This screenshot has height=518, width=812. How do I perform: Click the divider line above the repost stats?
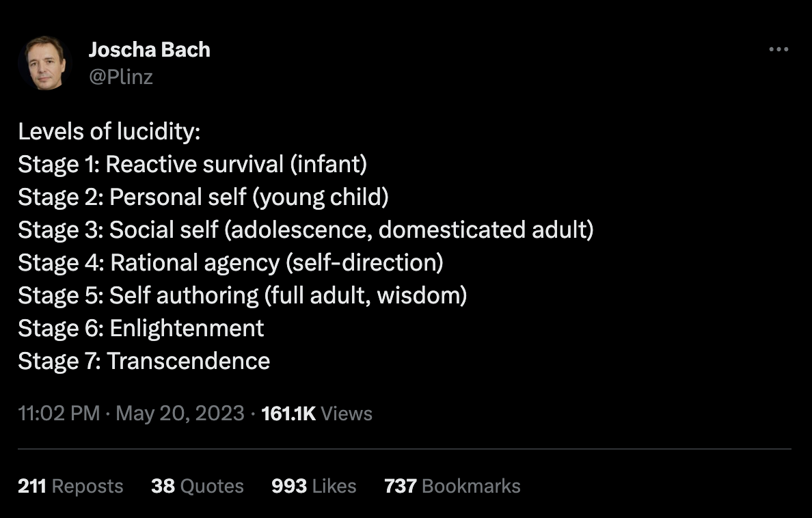pyautogui.click(x=405, y=449)
